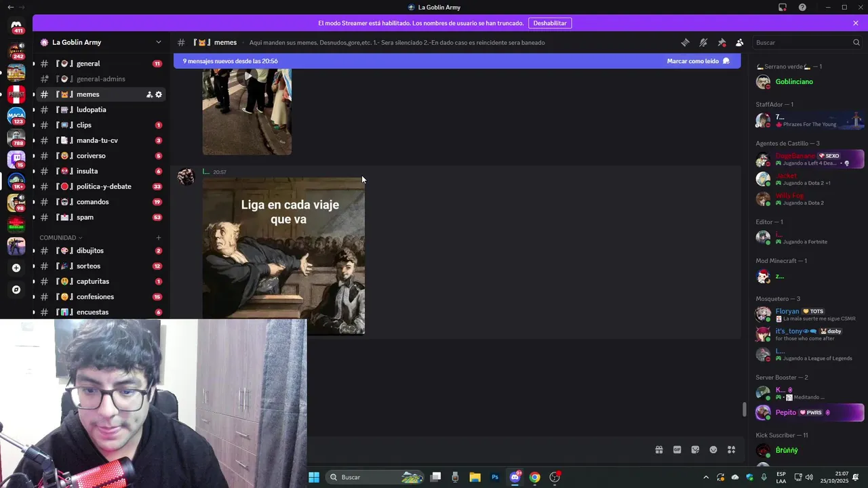This screenshot has width=868, height=488.
Task: Click the search magnifier icon in header
Action: click(856, 42)
